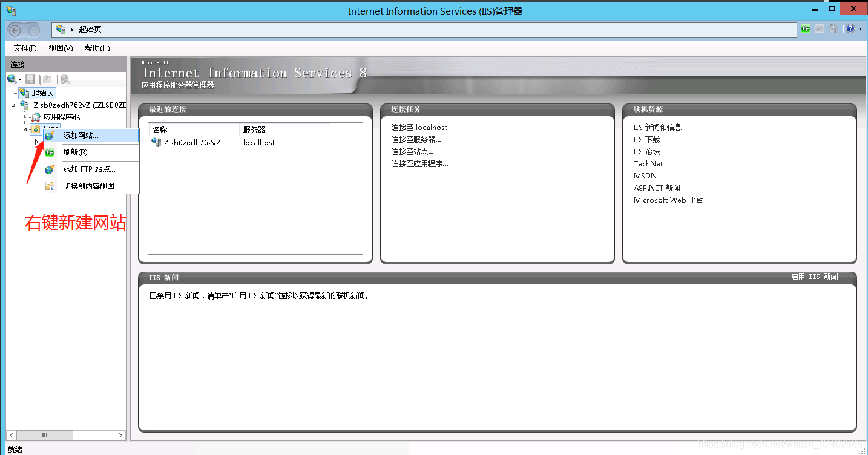The height and width of the screenshot is (455, 868).
Task: Click the stop X icon beside address bar
Action: (820, 28)
